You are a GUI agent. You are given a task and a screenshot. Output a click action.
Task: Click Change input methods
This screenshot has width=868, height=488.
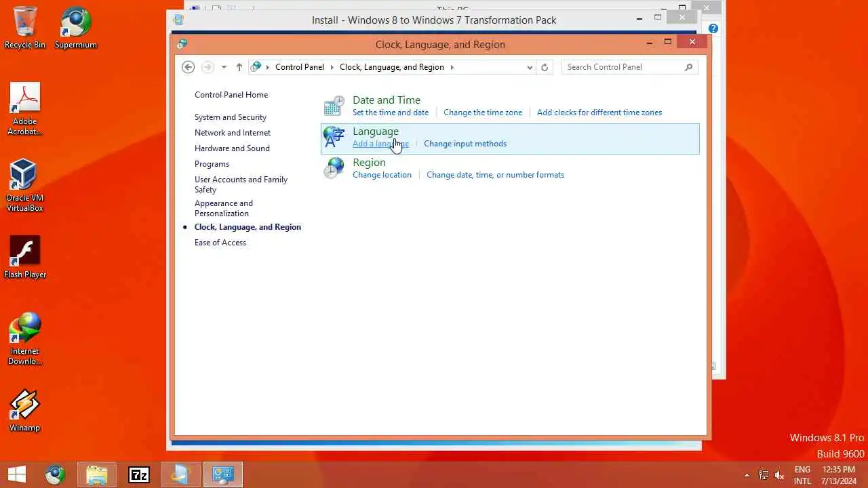(x=465, y=144)
